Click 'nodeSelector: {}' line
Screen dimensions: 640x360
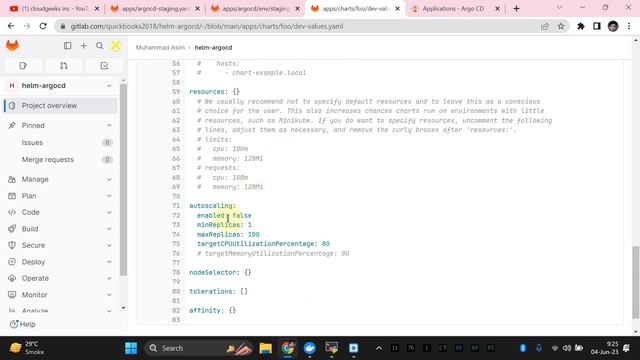(x=220, y=272)
